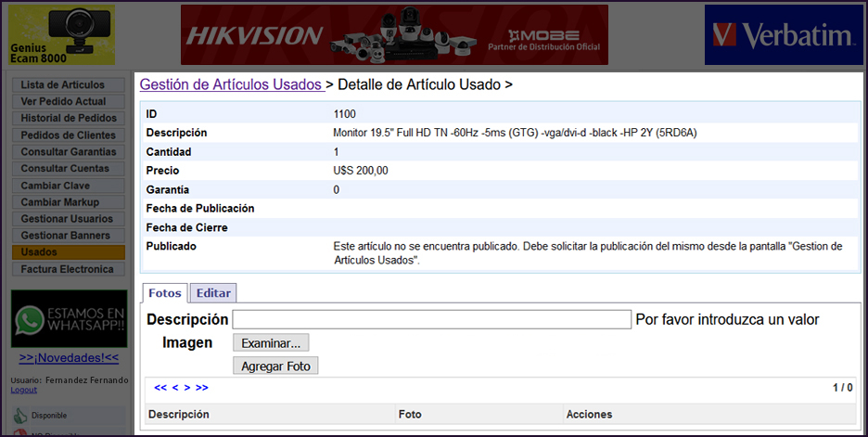This screenshot has height=437, width=868.
Task: Open Historial de Pedidos menu item
Action: pos(69,119)
